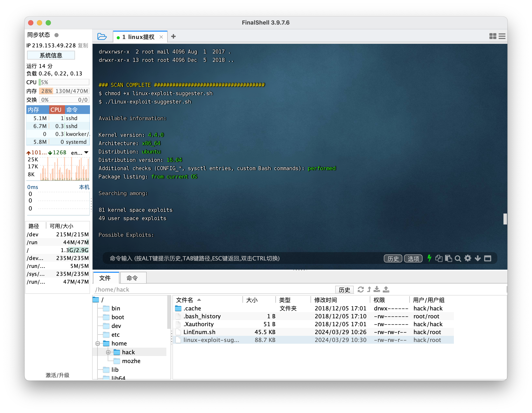532x413 pixels.
Task: Click the green lightning quick-command icon
Action: coord(430,258)
